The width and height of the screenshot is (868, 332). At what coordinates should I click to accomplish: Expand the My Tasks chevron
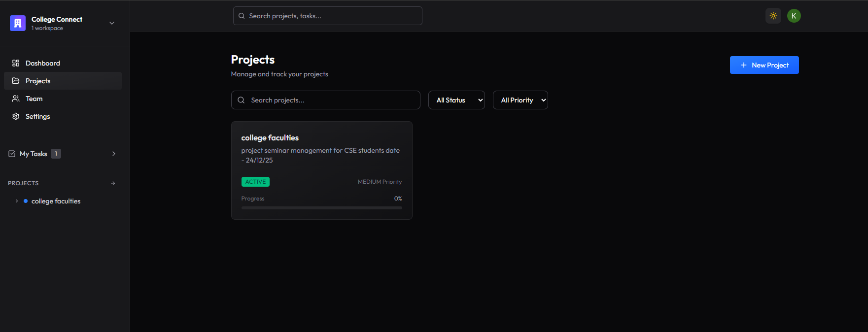(114, 154)
